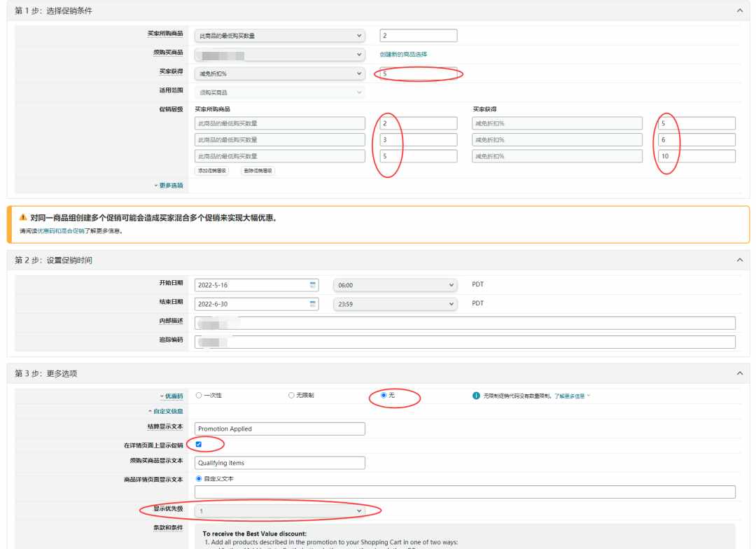Screen dimensions: 756x549
Task: Click the first tier 此商品的最低购买数量 field
Action: tap(279, 123)
